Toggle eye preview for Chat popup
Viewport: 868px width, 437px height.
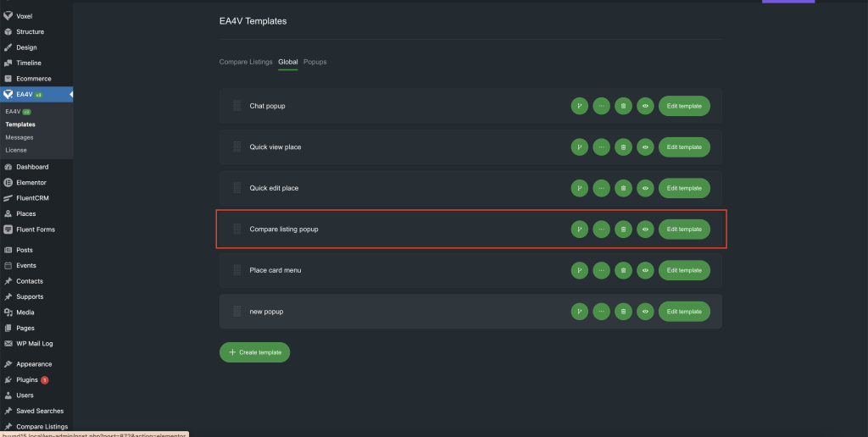645,106
